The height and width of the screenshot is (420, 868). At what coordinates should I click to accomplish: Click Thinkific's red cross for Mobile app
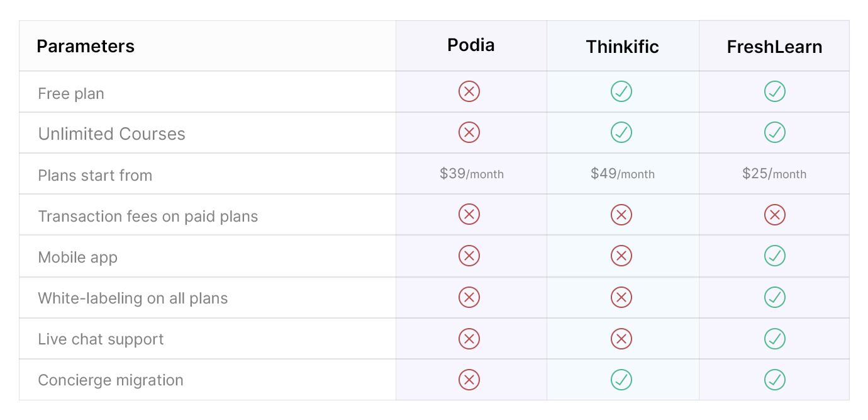(621, 256)
